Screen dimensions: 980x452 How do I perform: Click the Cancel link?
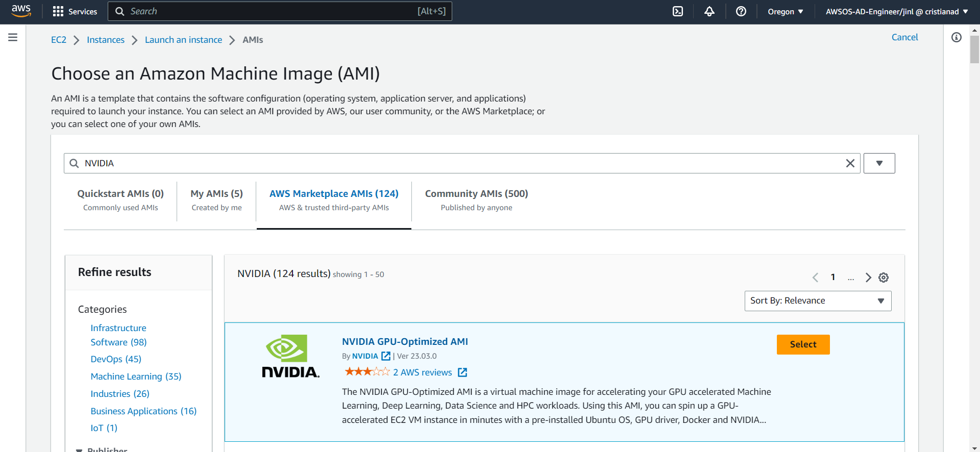[x=905, y=37]
